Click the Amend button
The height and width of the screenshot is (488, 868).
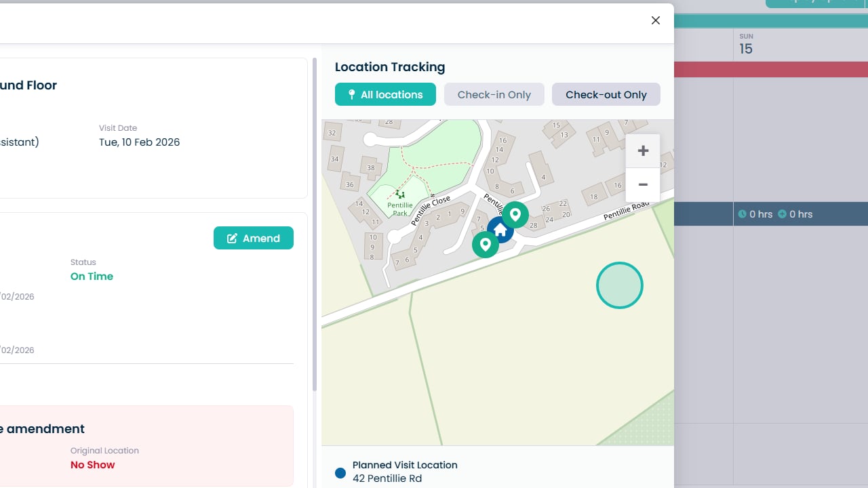pyautogui.click(x=254, y=239)
